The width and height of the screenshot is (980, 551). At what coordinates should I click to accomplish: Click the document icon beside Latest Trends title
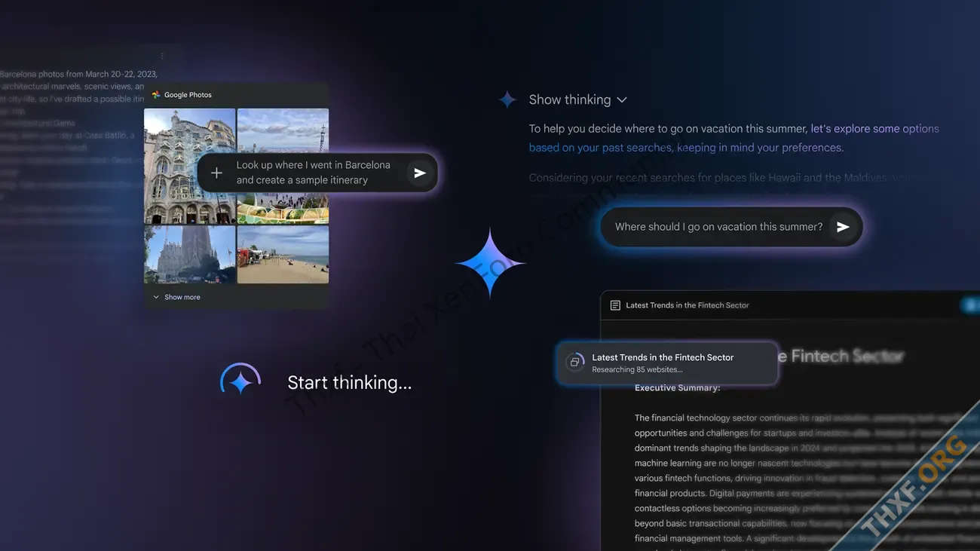point(615,305)
